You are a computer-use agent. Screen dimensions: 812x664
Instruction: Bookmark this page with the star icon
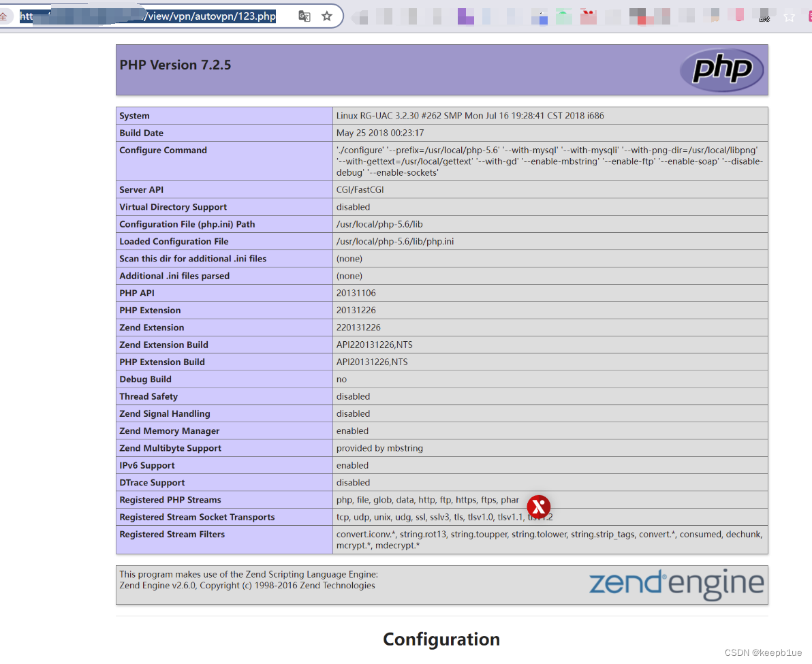point(327,16)
